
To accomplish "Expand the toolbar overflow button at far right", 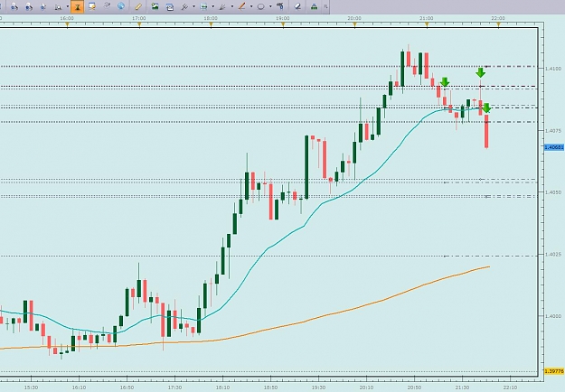I will pyautogui.click(x=325, y=6).
